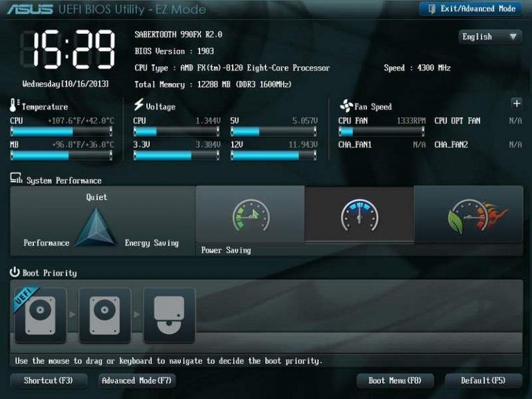The image size is (532, 399).
Task: Click the Quiet label above the triangle
Action: coord(97,197)
